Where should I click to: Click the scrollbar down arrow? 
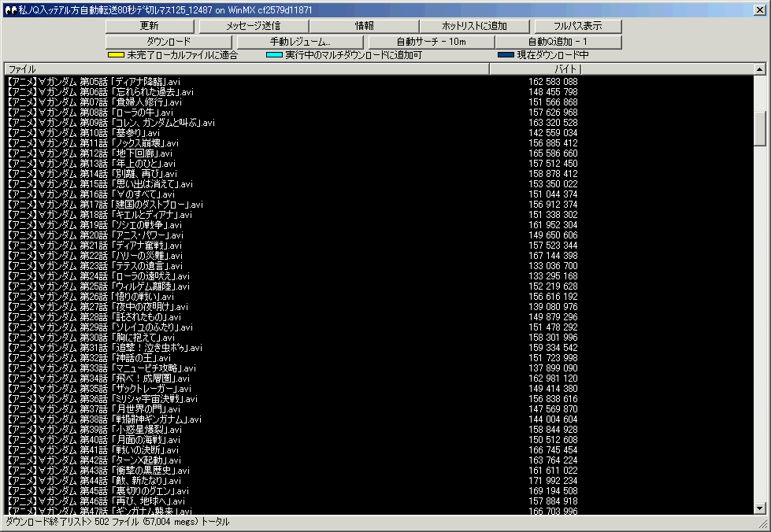pos(760,508)
